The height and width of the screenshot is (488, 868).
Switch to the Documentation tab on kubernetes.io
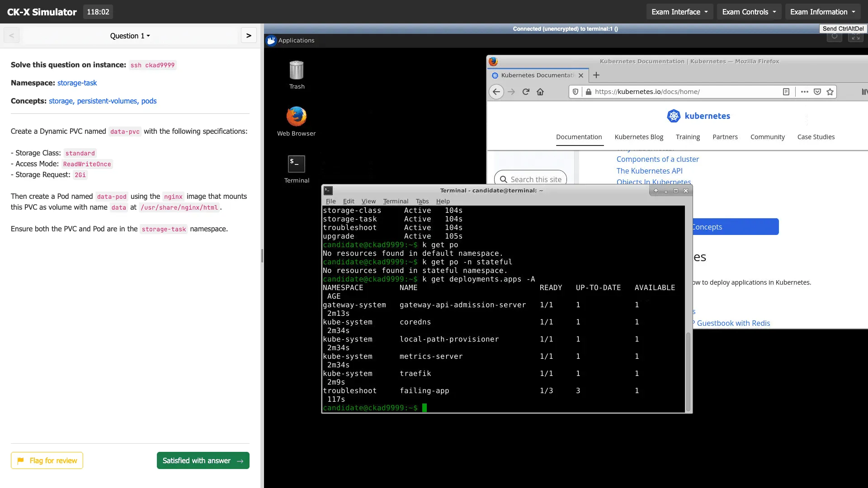[579, 137]
